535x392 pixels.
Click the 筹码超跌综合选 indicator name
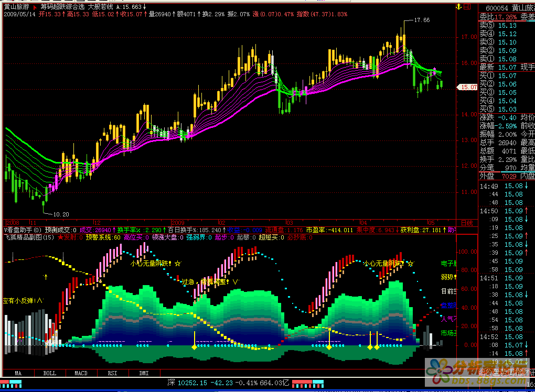(62, 7)
